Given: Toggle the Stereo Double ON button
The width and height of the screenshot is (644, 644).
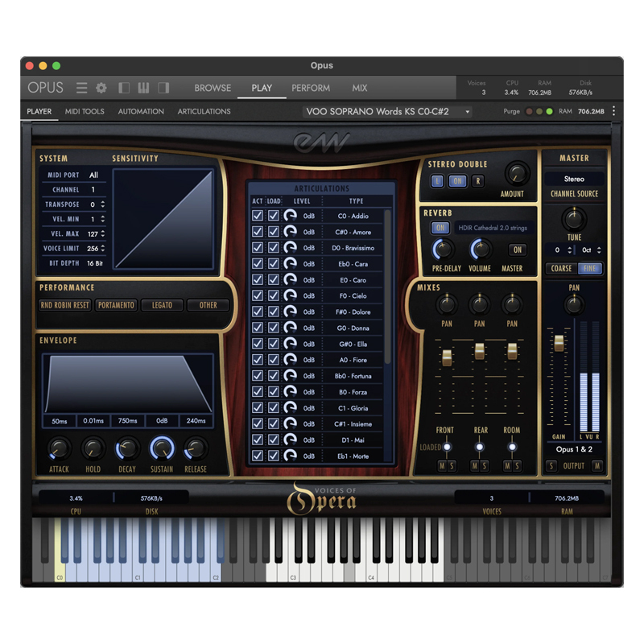Looking at the screenshot, I should 457,181.
